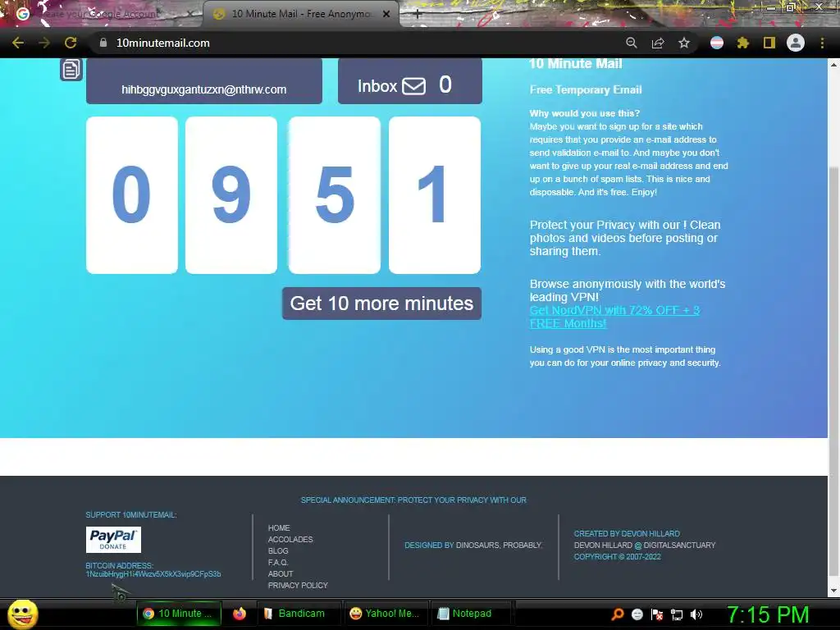Click Get 10 more minutes button
The width and height of the screenshot is (840, 630).
click(381, 304)
